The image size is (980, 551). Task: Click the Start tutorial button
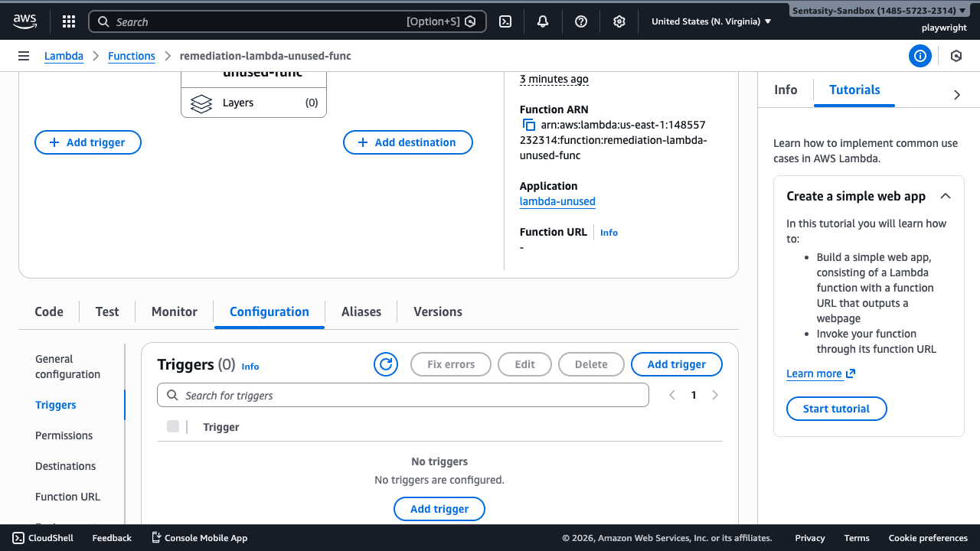coord(836,409)
